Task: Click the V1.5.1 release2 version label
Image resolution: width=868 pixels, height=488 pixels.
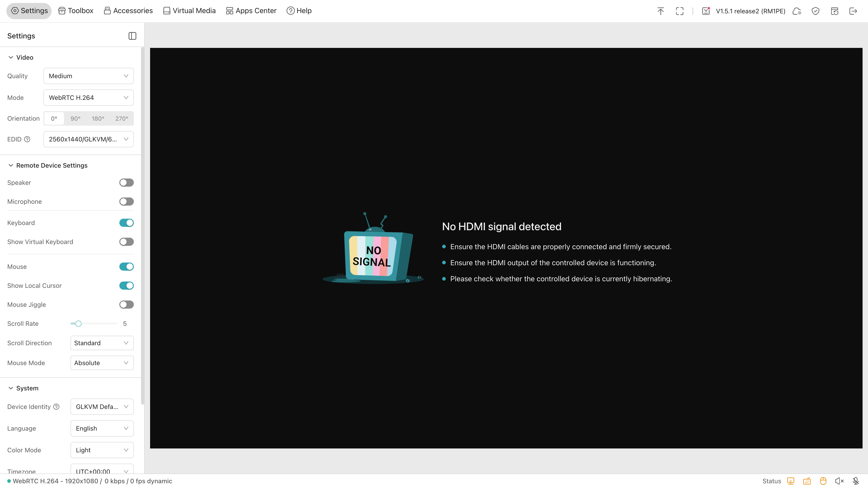Action: point(750,11)
